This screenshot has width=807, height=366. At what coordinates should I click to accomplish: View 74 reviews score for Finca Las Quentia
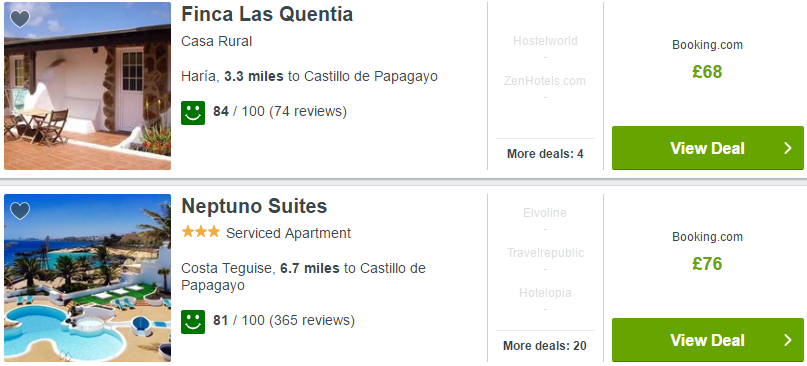click(x=280, y=111)
